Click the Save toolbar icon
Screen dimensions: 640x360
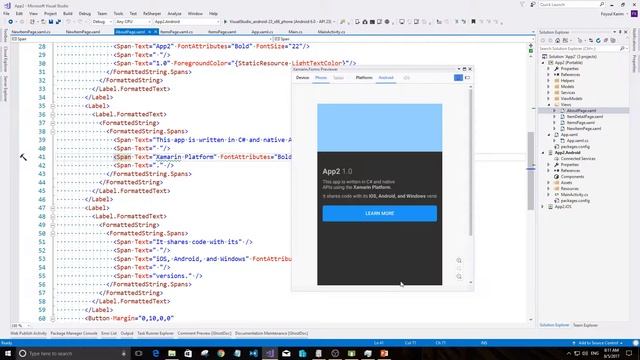(x=51, y=22)
